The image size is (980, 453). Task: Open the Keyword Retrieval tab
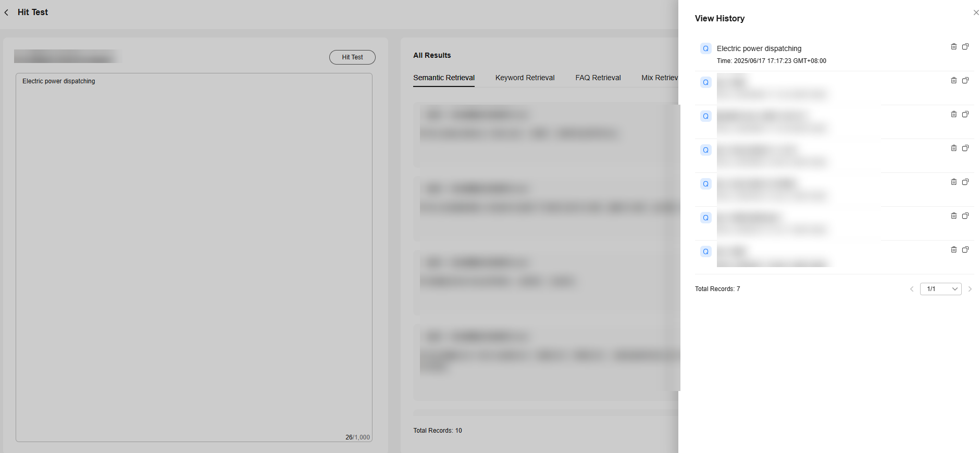click(525, 78)
